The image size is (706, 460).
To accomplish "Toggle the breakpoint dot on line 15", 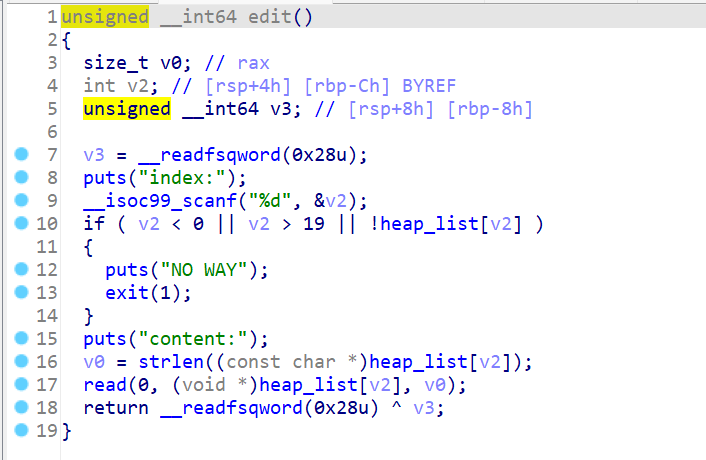I will click(21, 338).
